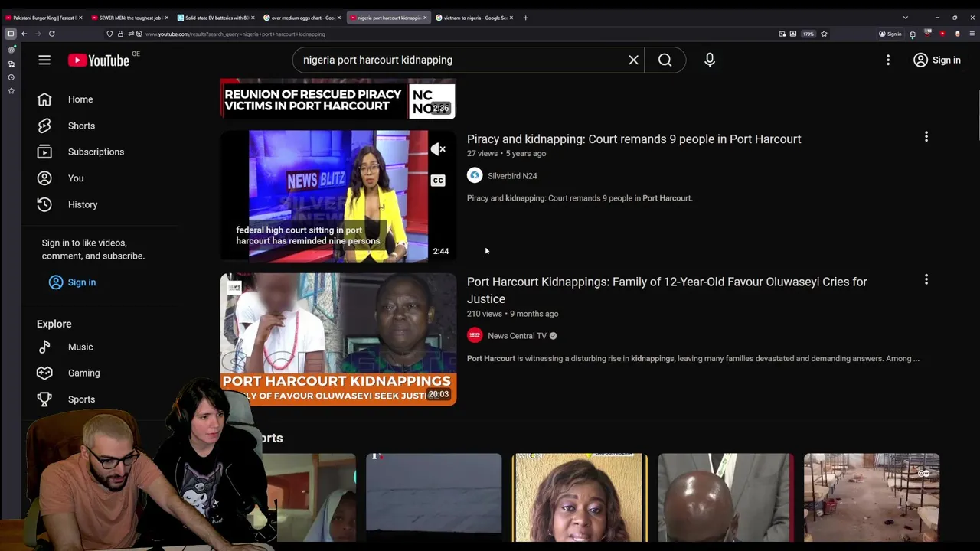Image resolution: width=980 pixels, height=551 pixels.
Task: Open the site shield tracking protection icon
Action: click(x=109, y=34)
